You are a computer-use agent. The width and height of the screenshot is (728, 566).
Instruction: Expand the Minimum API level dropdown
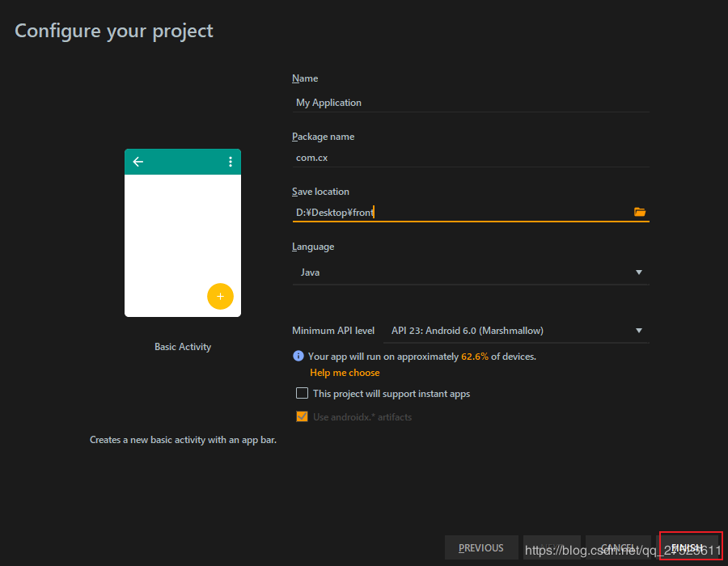tap(515, 331)
